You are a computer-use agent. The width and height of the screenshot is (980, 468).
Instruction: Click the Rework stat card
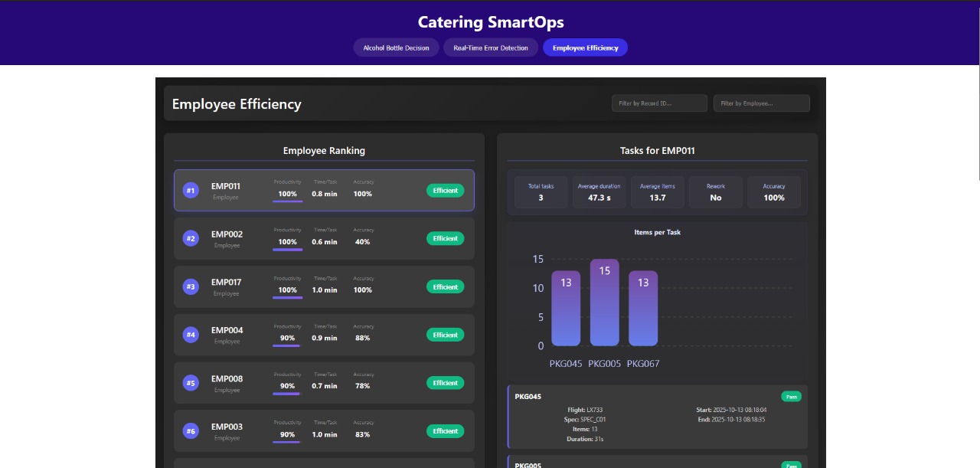pyautogui.click(x=716, y=192)
